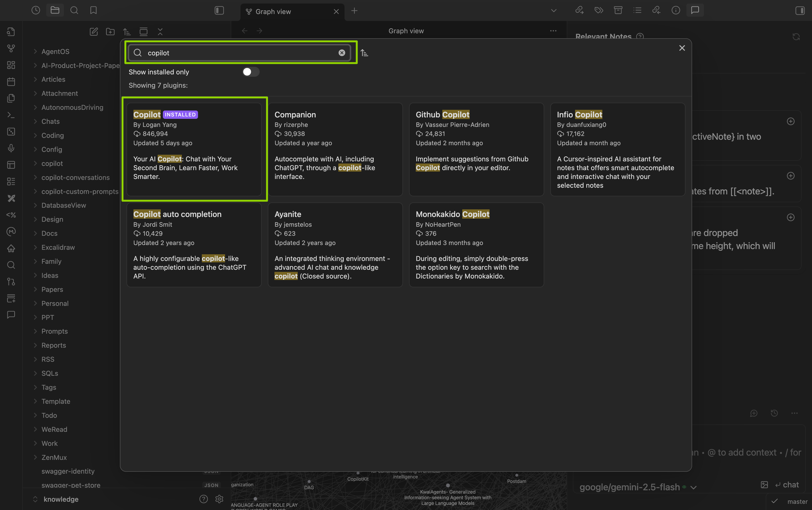Open the recent files clock icon
Screen dimensions: 812x510
[x=36, y=10]
